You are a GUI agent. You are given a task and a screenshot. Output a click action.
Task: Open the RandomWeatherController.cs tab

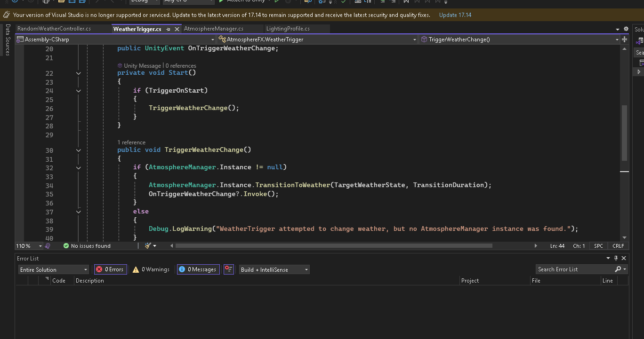[x=54, y=29]
